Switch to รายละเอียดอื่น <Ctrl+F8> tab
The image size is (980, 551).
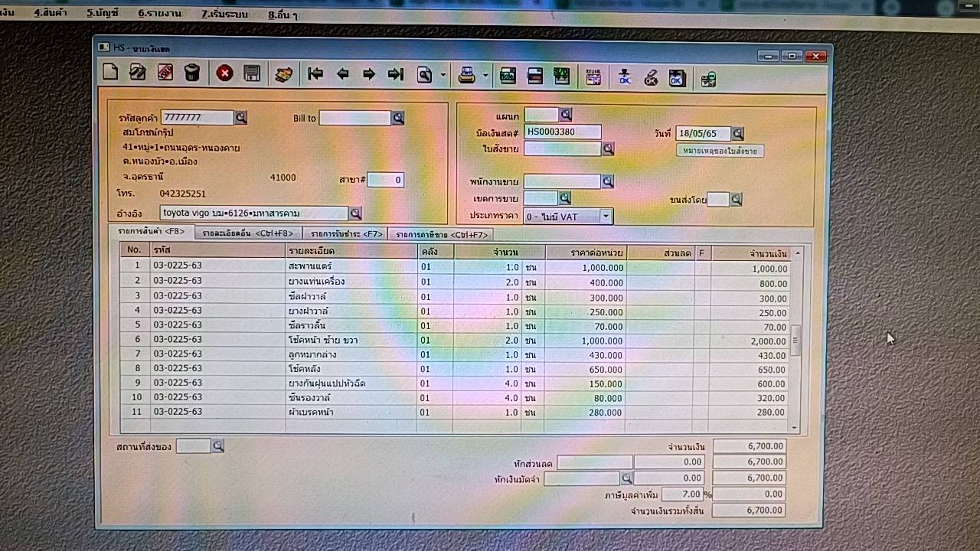pyautogui.click(x=248, y=233)
